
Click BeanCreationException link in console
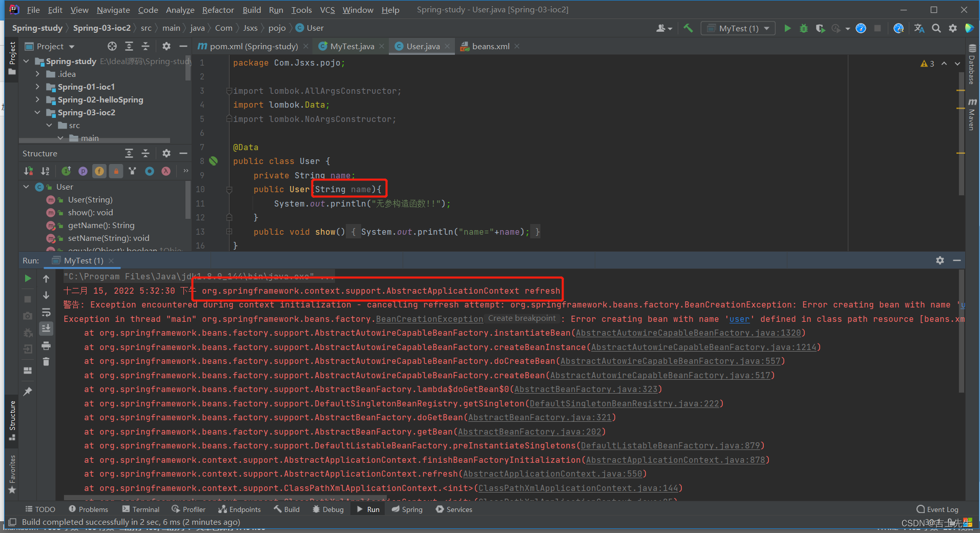(x=429, y=319)
